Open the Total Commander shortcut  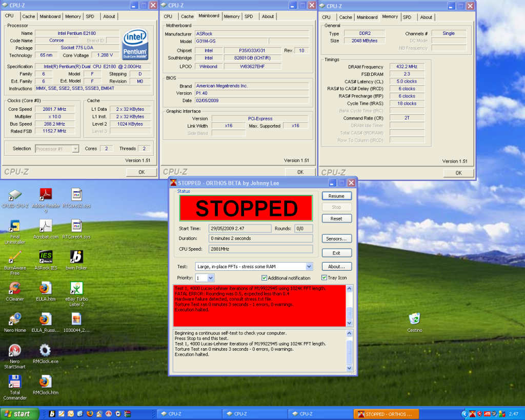15,388
